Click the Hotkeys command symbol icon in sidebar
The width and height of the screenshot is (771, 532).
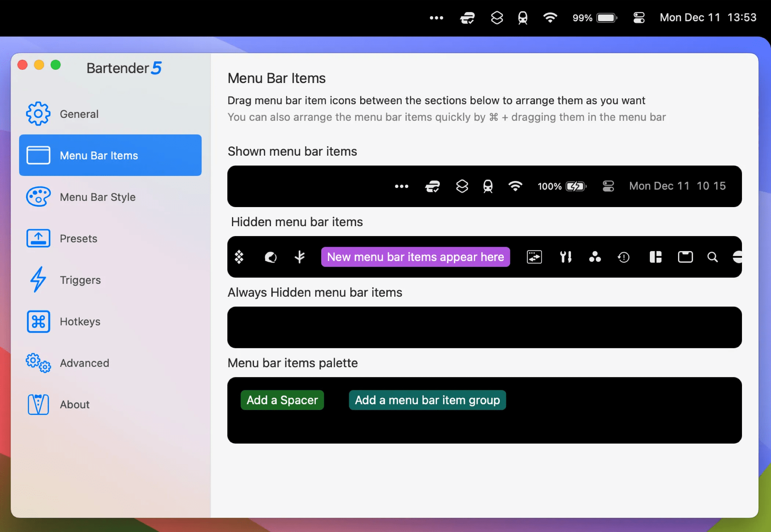pyautogui.click(x=38, y=321)
